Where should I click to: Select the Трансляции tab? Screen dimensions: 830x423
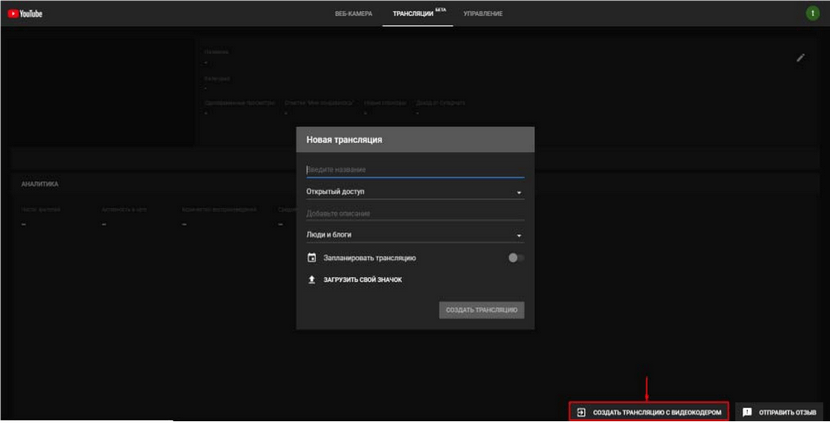[417, 13]
